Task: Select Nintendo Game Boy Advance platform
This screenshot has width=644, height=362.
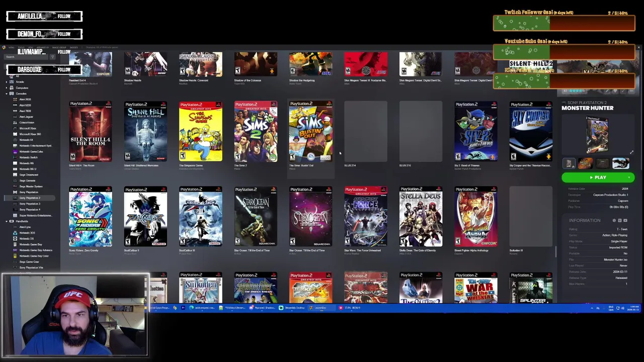Action: click(35, 250)
